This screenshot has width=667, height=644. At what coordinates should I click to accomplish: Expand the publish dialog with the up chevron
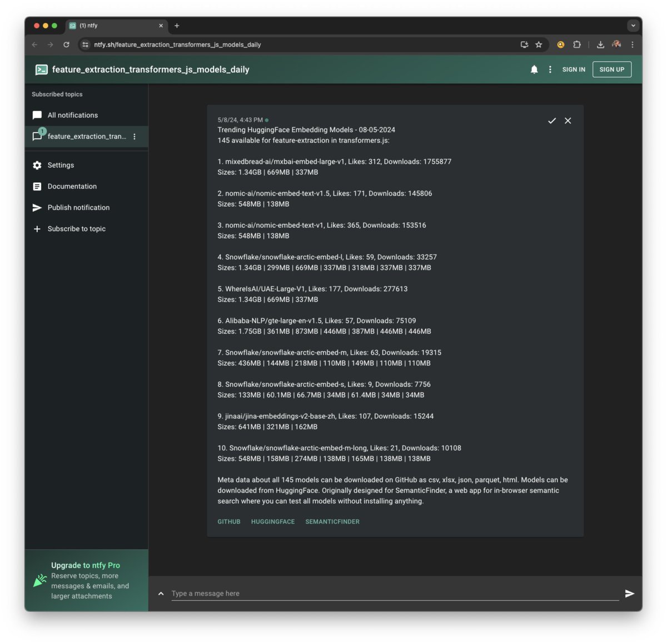tap(161, 593)
